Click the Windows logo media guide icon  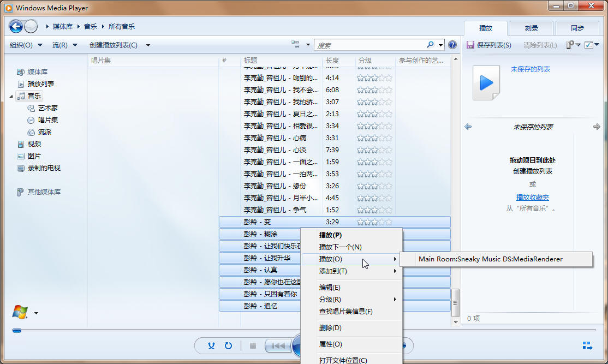coord(20,312)
